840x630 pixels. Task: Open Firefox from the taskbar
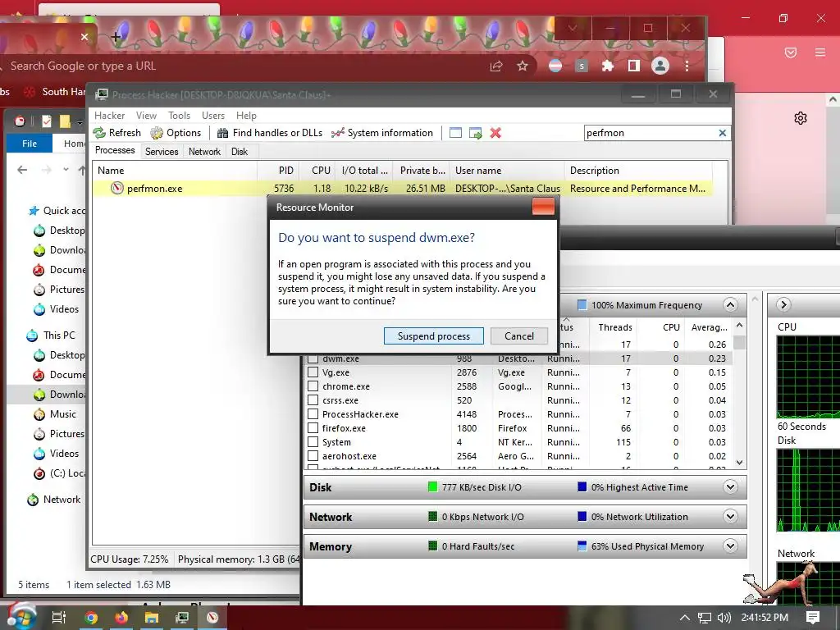point(121,618)
